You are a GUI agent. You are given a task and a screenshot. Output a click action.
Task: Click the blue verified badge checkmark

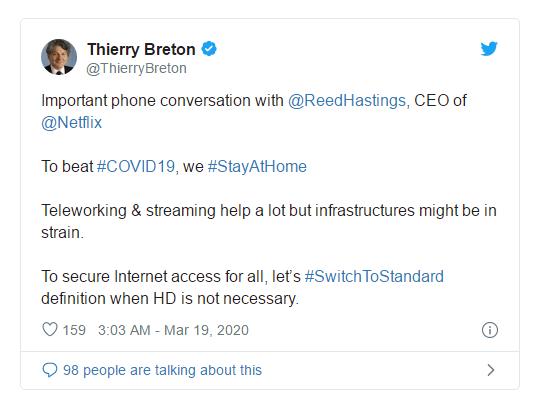[209, 49]
